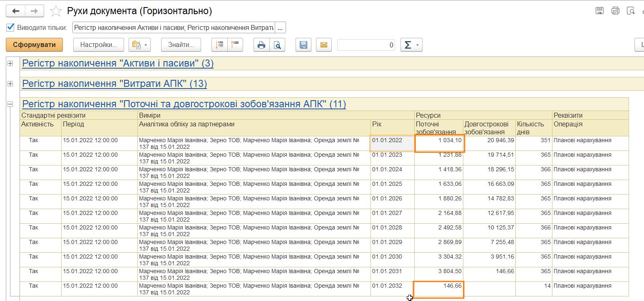644x301 pixels.
Task: Save report using blue floppy disk icon
Action: coord(303,45)
